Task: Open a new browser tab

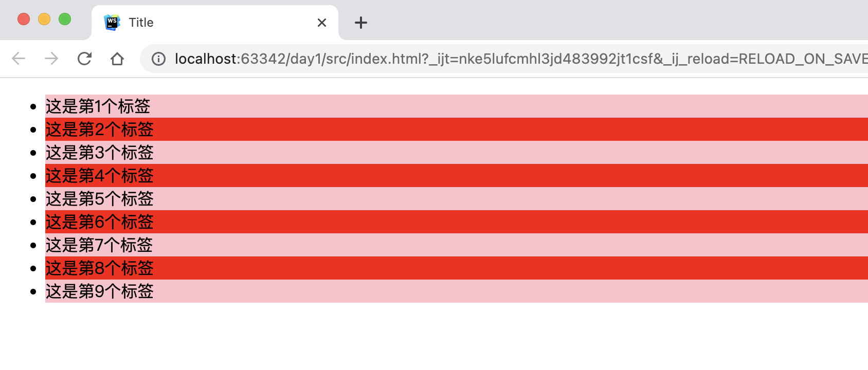Action: 361,23
